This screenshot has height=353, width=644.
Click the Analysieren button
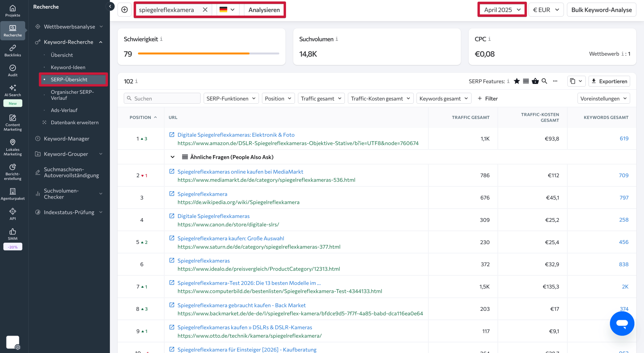pos(264,10)
